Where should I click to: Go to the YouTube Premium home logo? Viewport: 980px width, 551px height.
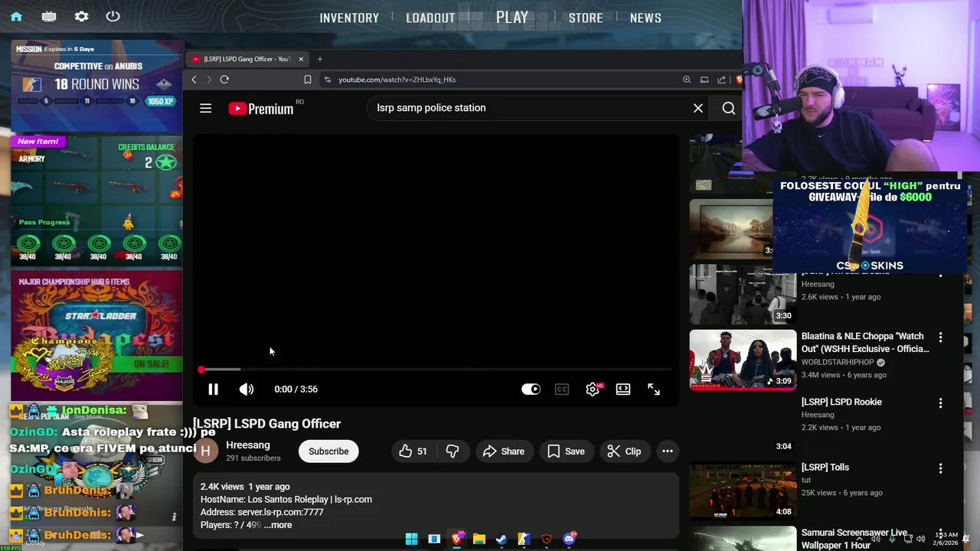(261, 109)
